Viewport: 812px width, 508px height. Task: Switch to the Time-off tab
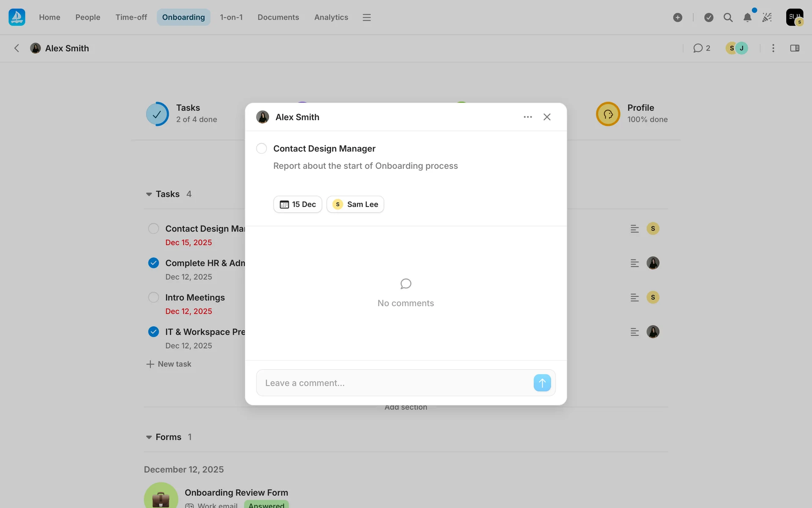(131, 17)
